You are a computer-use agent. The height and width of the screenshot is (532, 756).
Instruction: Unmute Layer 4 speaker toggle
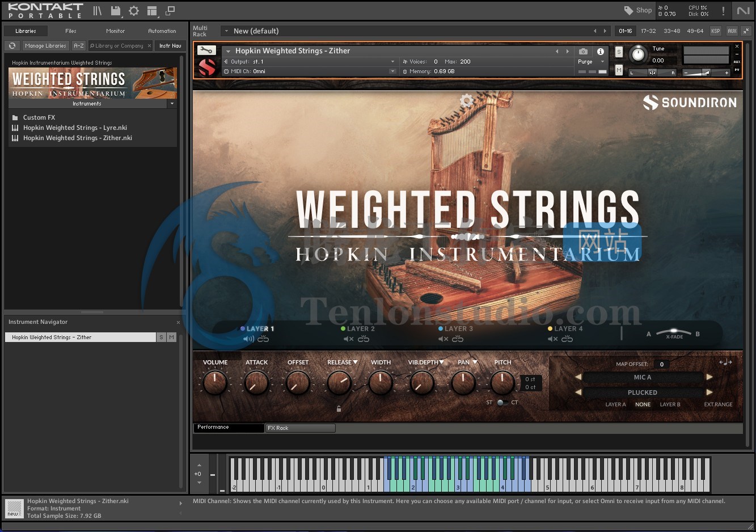[x=552, y=339]
